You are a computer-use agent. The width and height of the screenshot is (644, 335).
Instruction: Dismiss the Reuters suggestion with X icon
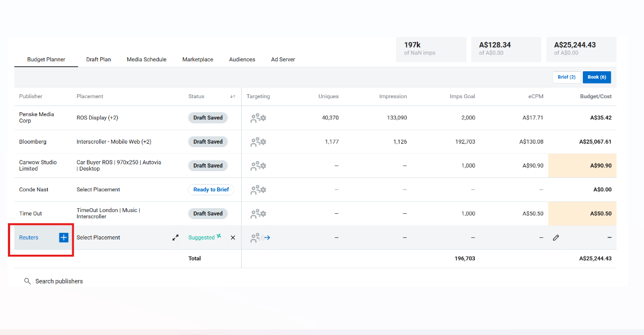[233, 237]
